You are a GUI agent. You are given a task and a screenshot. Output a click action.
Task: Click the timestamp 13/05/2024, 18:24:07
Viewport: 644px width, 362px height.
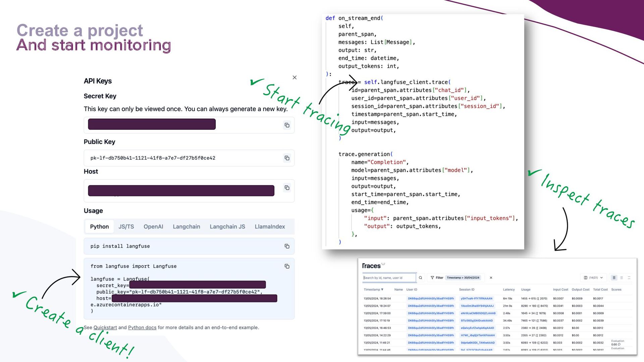tap(377, 306)
